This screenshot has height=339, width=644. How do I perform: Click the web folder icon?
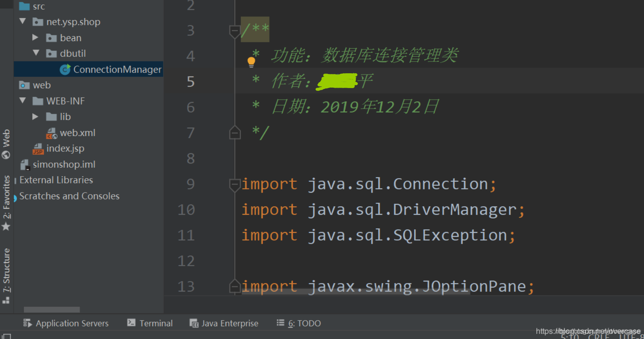pyautogui.click(x=24, y=85)
